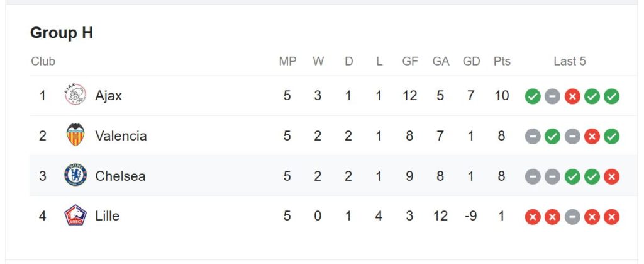Click Lille's grey draw icon in Last 5

[572, 217]
